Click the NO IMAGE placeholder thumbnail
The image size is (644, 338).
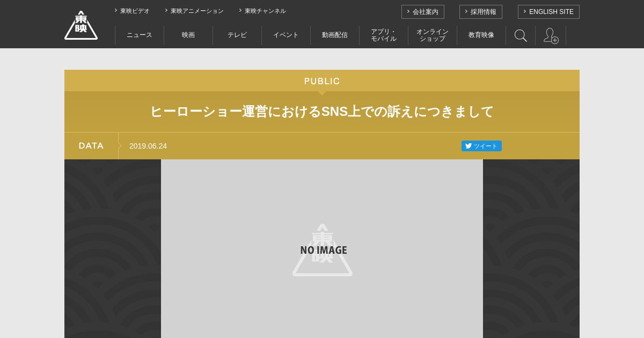322,249
